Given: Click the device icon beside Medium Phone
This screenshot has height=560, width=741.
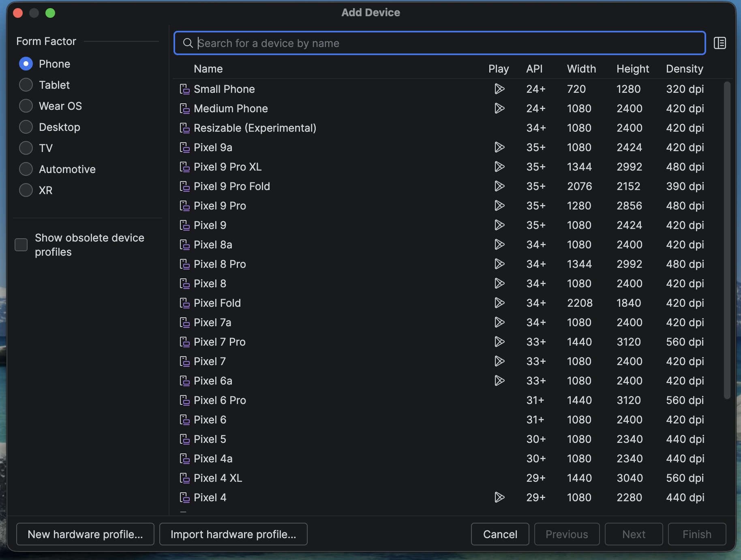Looking at the screenshot, I should (x=184, y=109).
